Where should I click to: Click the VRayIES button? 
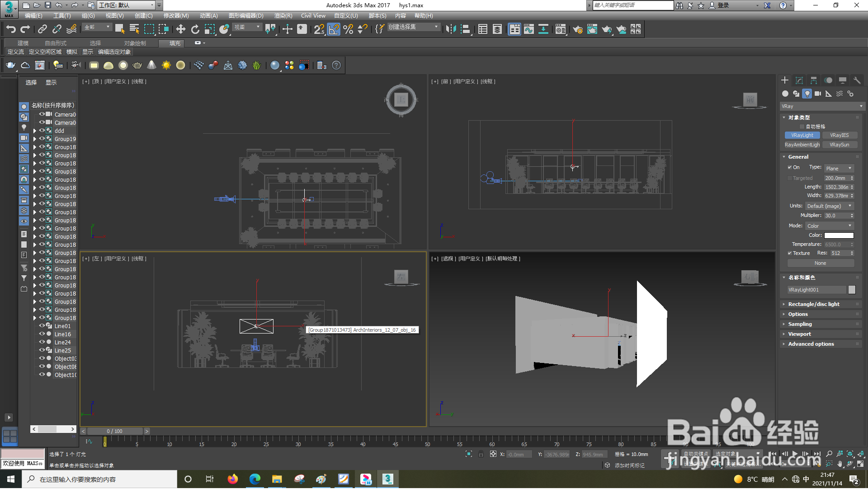tap(839, 135)
